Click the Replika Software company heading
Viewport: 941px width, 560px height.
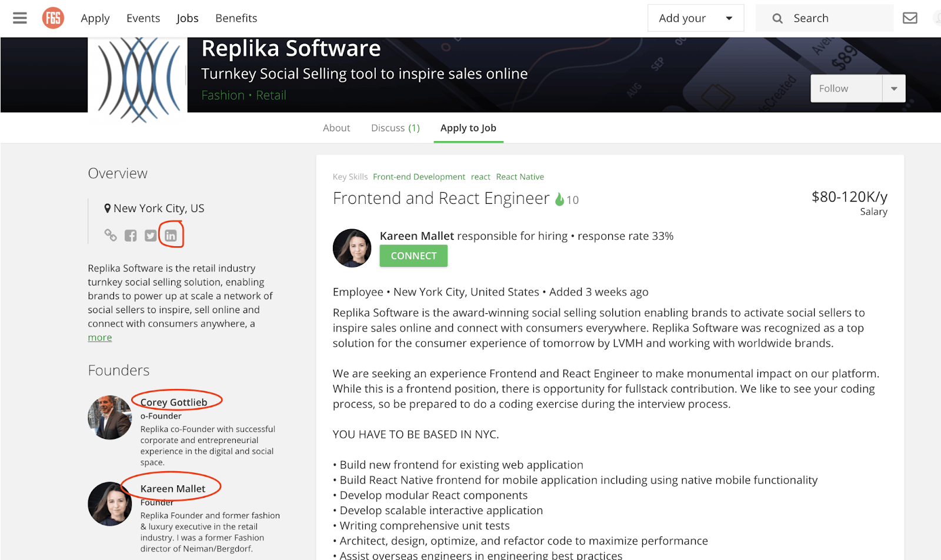pyautogui.click(x=291, y=49)
